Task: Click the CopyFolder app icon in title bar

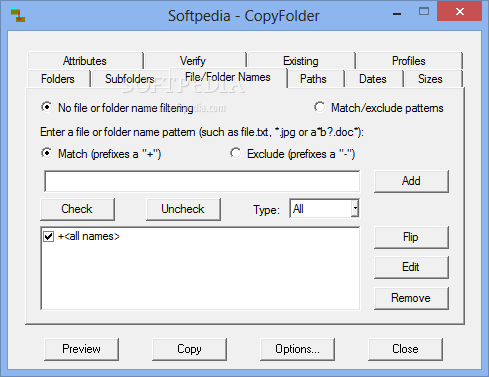Action: (x=18, y=16)
